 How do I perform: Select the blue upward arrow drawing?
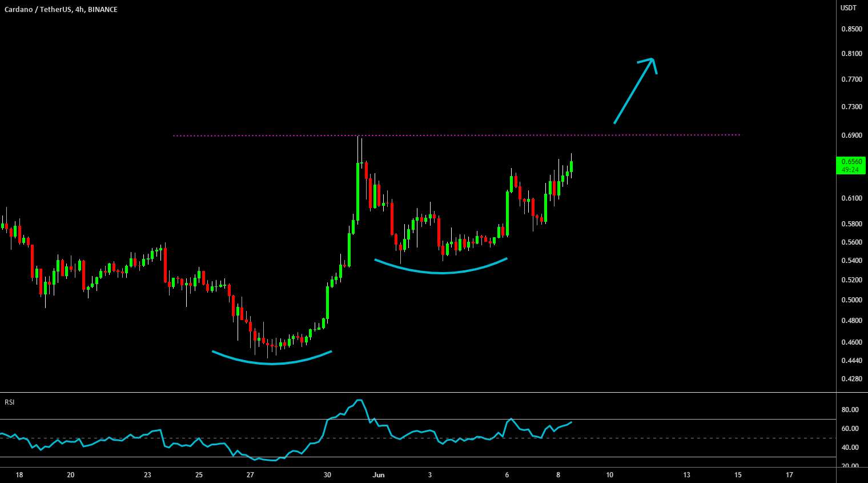click(635, 90)
